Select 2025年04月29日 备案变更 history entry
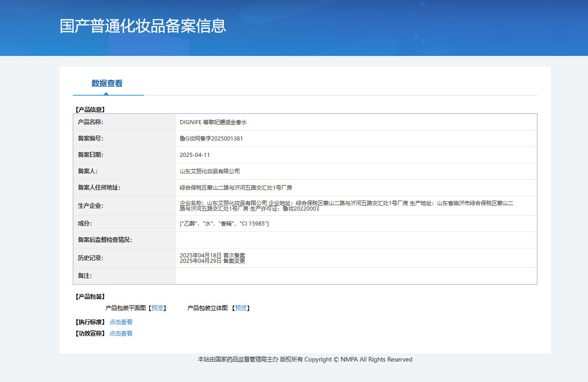The image size is (588, 382). pos(212,261)
